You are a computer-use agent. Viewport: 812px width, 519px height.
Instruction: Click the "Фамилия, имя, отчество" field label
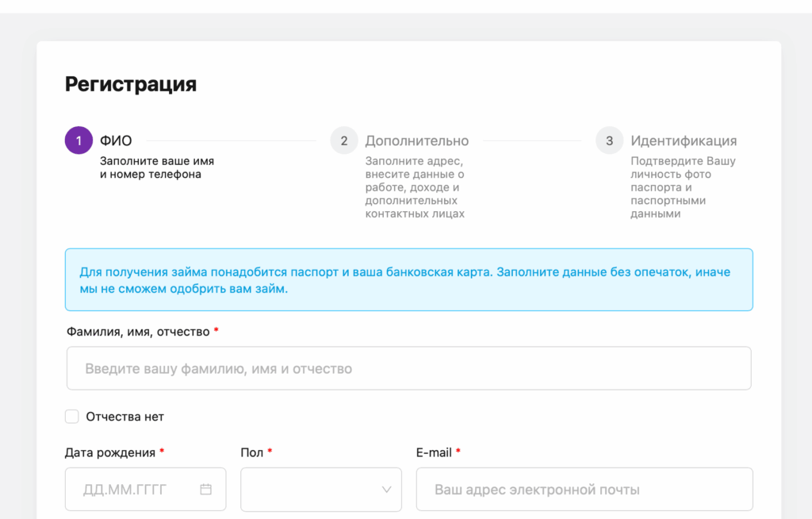point(138,331)
